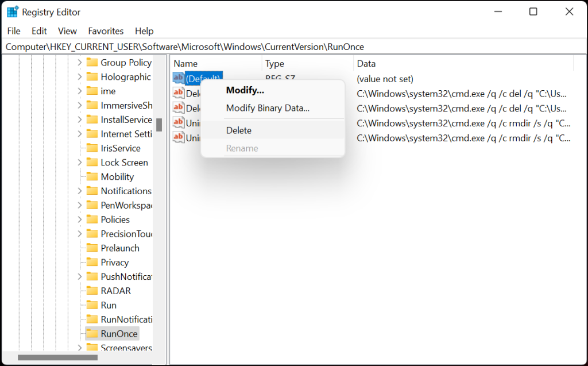Select the Lock Screen folder icon
588x366 pixels.
coord(93,162)
